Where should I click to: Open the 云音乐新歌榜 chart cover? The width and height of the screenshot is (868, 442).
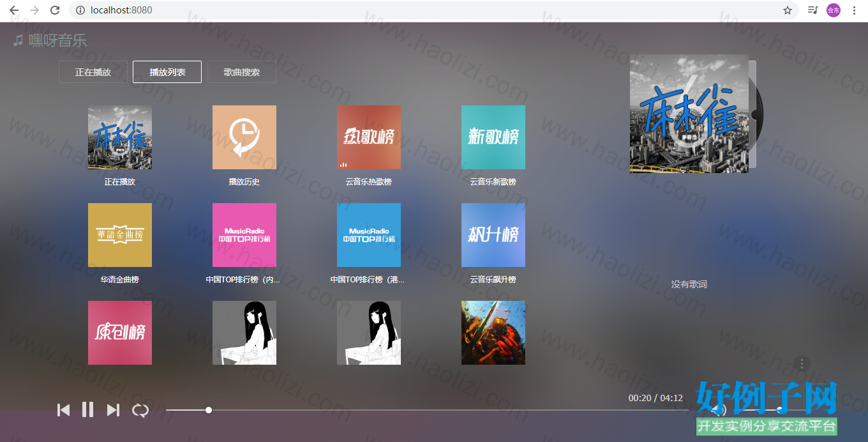click(x=493, y=137)
